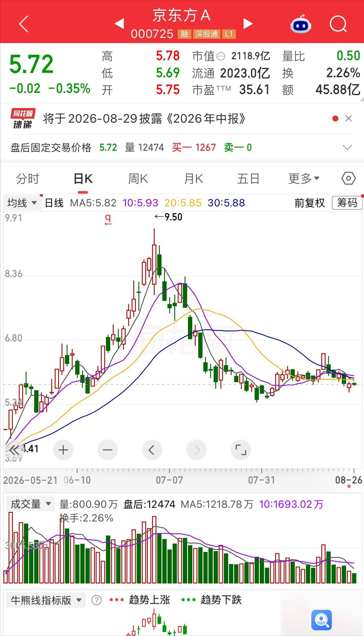Select the 日K tab
This screenshot has height=636, width=364.
coord(83,179)
